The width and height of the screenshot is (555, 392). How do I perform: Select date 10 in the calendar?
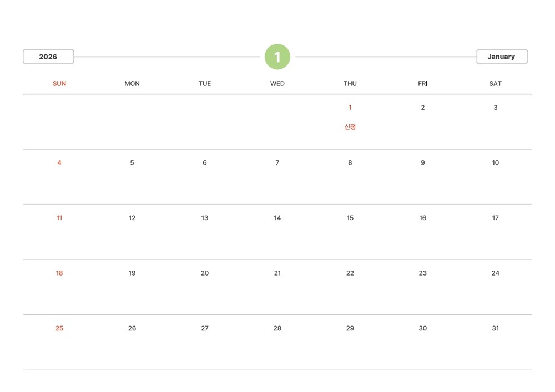(x=496, y=163)
